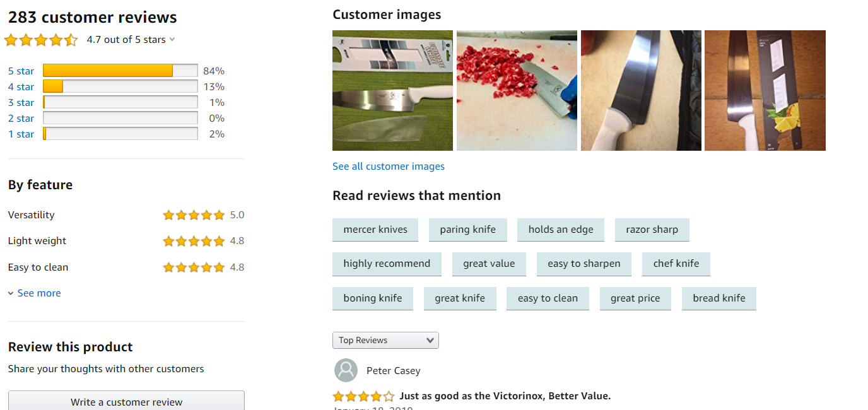Filter reviews by 4 star rating
Viewport: 868px width, 410px height.
coord(21,86)
